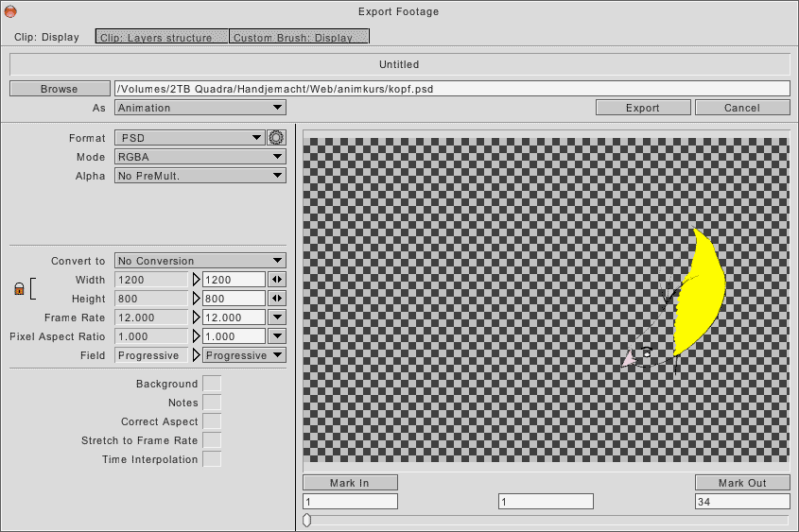Click the Mark Out frame field 34
799x532 pixels.
coord(742,502)
